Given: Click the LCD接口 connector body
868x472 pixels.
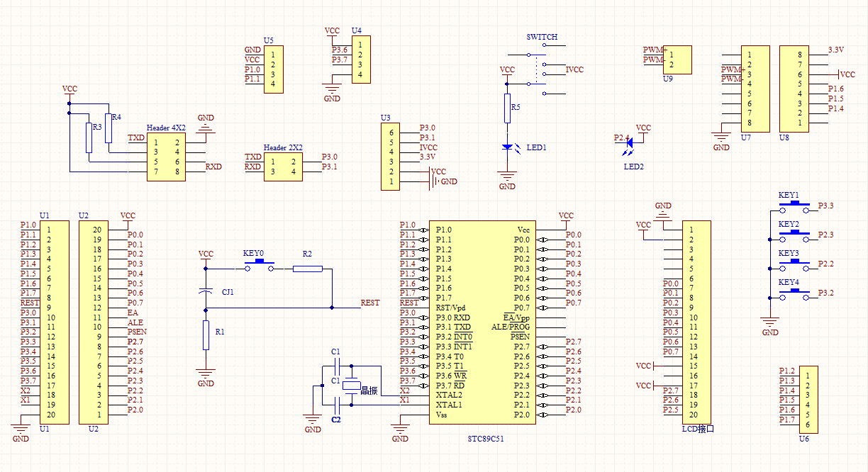Looking at the screenshot, I should tap(696, 322).
